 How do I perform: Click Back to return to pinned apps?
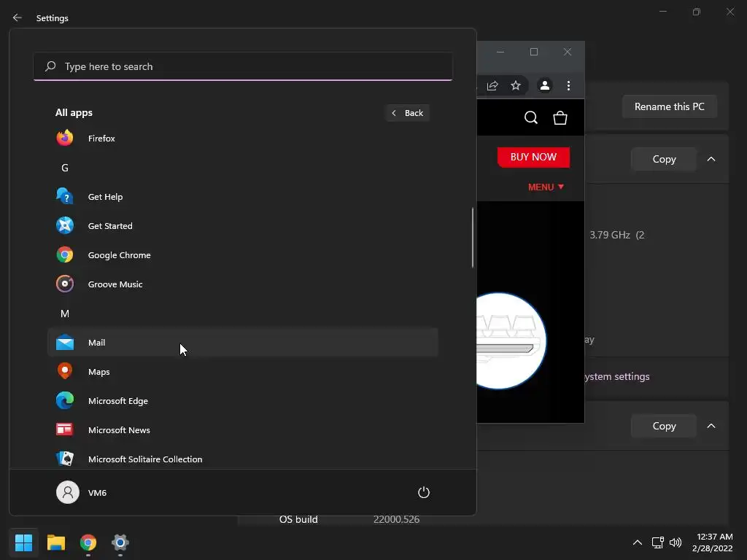pyautogui.click(x=407, y=113)
